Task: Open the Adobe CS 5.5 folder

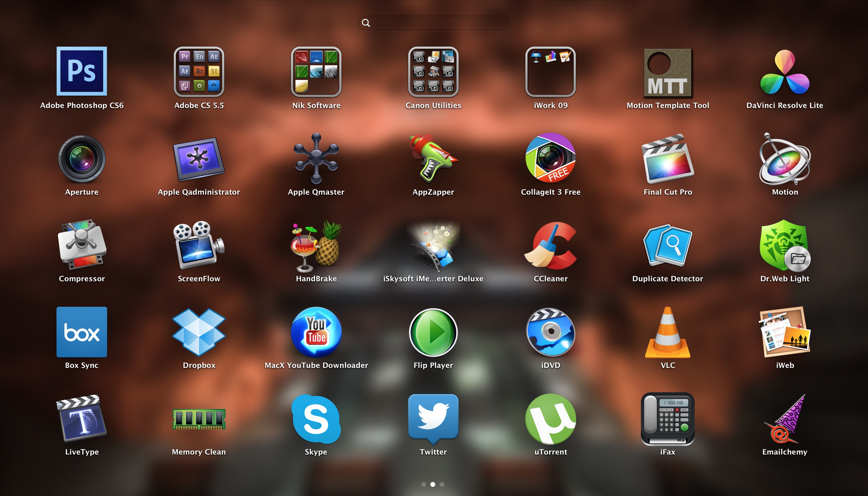Action: tap(199, 72)
